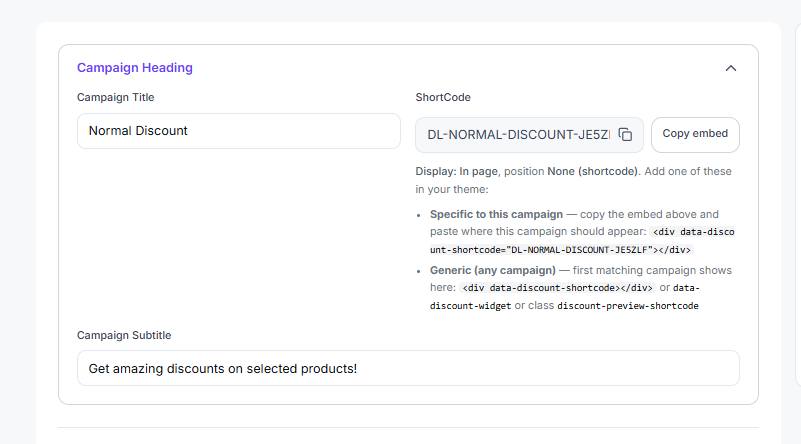Click the Campaign Heading title text
This screenshot has height=444, width=801.
(135, 68)
